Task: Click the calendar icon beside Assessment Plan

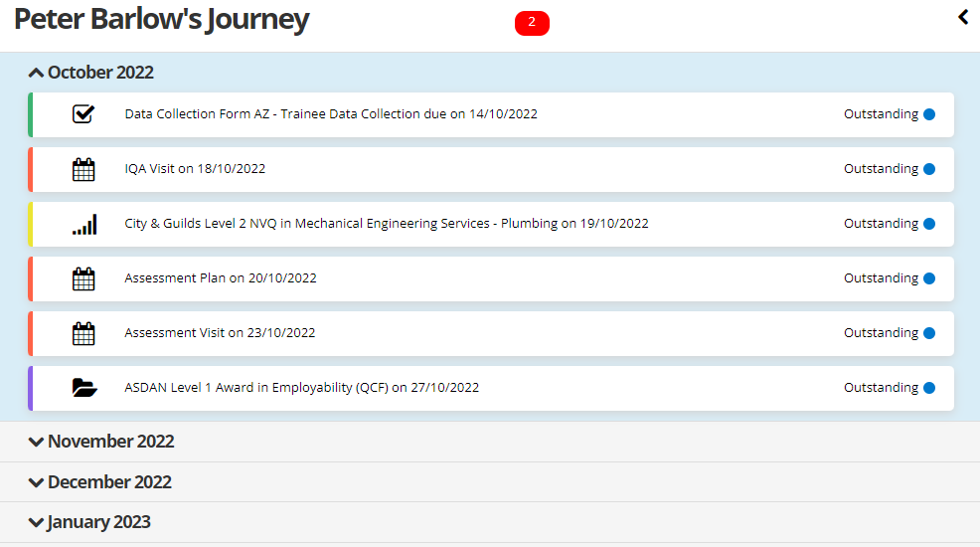Action: point(83,278)
